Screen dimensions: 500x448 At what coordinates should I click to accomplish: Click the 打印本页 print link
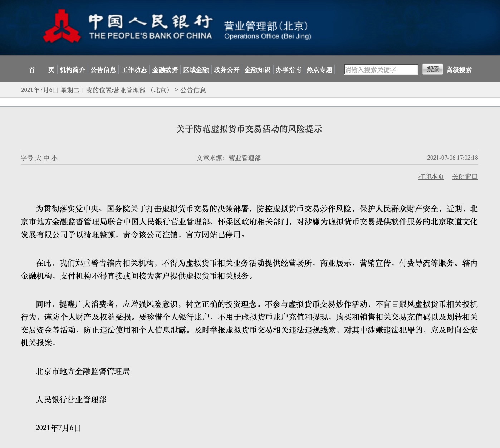click(x=431, y=176)
